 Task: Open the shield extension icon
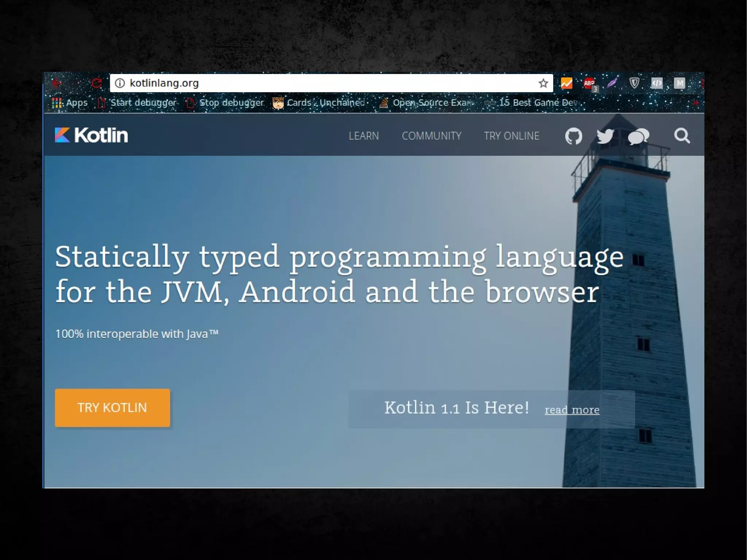point(634,83)
